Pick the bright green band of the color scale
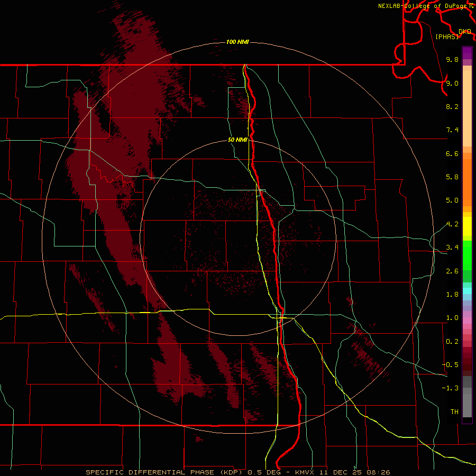Viewport: 476px width, 476px height. [467, 255]
